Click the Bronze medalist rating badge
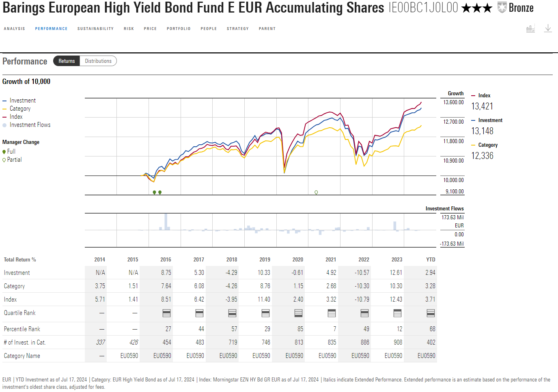This screenshot has width=558, height=392. [515, 8]
